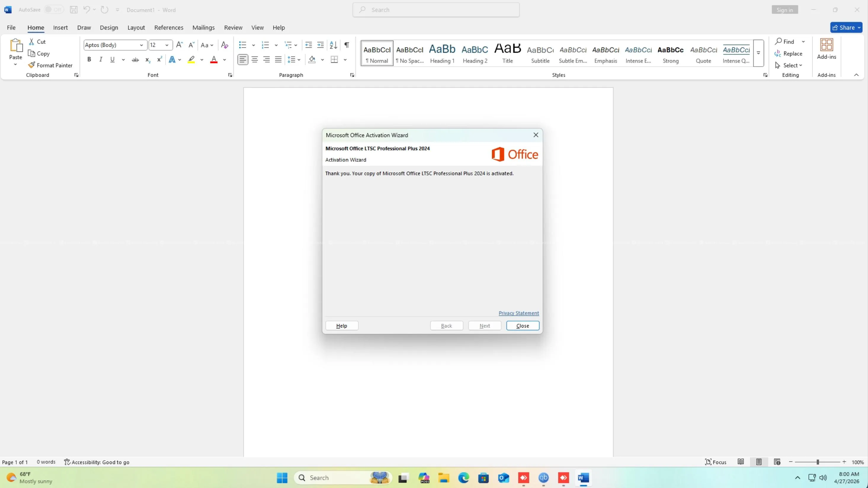The image size is (868, 488).
Task: Save the document from Quick Access Toolbar
Action: 73,10
